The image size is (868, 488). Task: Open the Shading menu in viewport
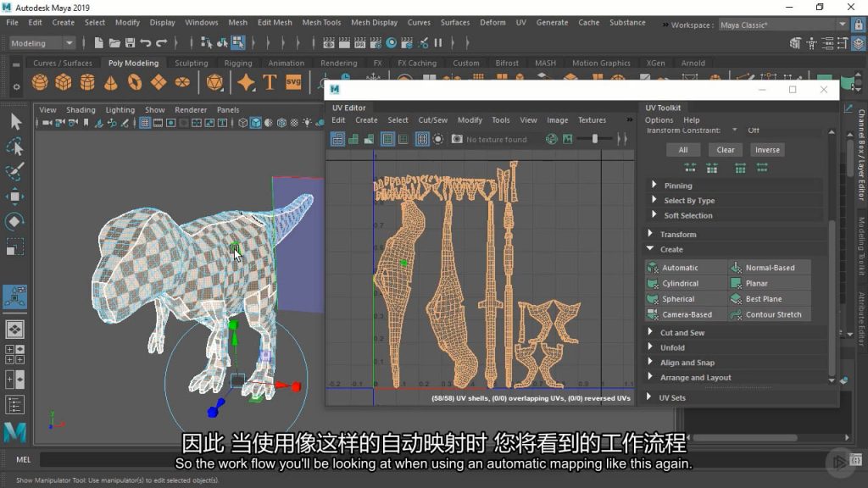(81, 109)
